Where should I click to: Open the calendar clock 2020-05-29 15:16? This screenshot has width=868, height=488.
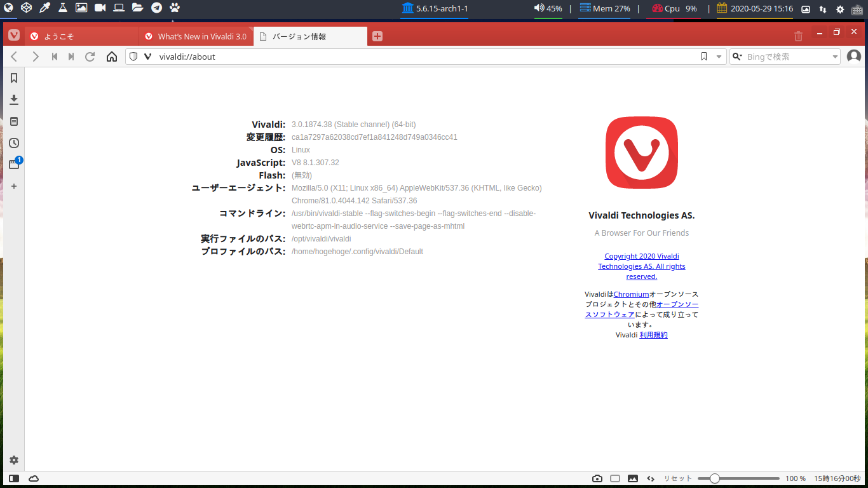tap(754, 9)
